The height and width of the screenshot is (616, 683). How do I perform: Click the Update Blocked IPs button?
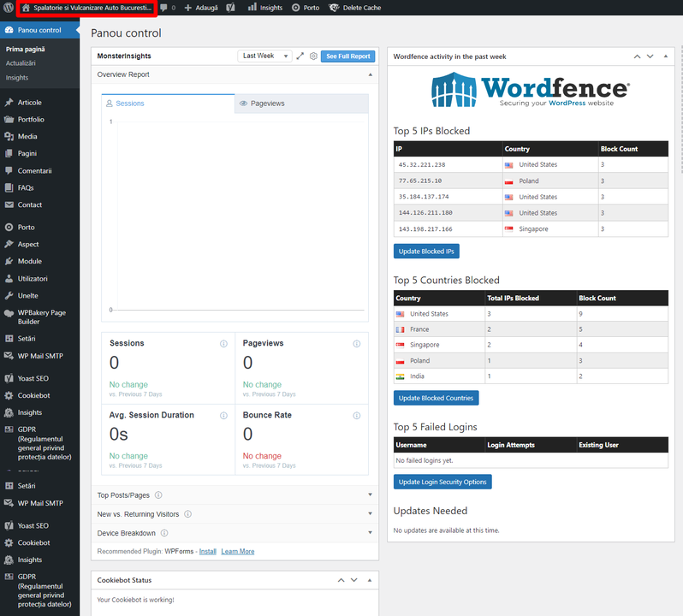tap(426, 252)
